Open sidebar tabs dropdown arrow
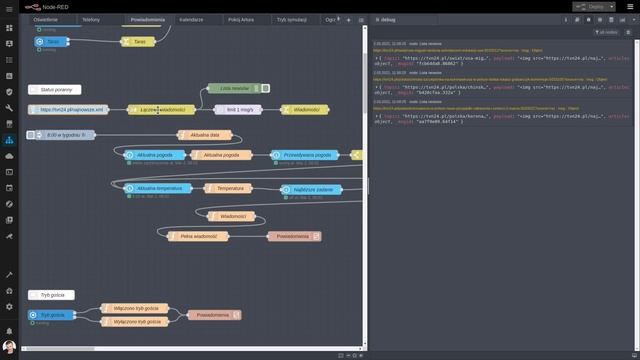The image size is (640, 360). pos(634,20)
